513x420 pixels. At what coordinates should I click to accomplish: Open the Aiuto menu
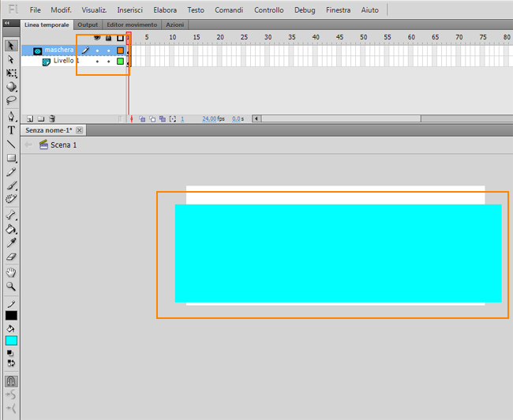click(369, 10)
